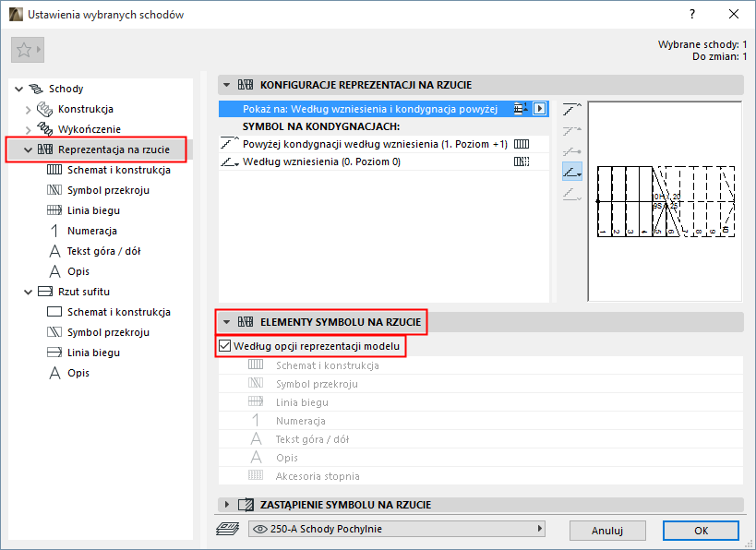The width and height of the screenshot is (756, 550).
Task: Expand the Konstrukcja tree node
Action: (x=28, y=110)
